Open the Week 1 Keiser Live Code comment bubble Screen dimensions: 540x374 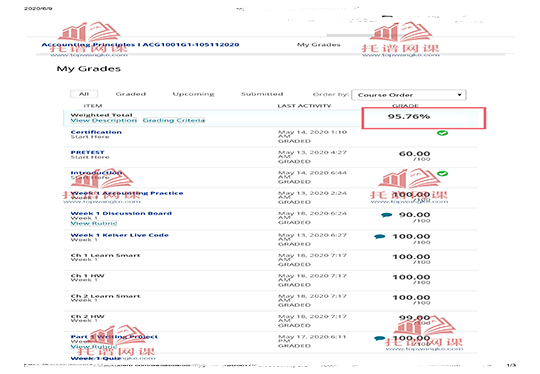point(380,237)
